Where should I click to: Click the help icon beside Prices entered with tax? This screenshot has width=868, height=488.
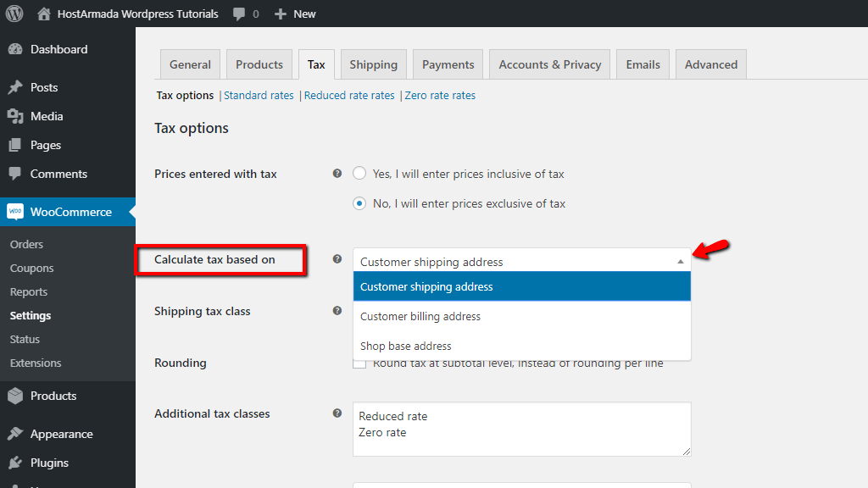pyautogui.click(x=337, y=174)
